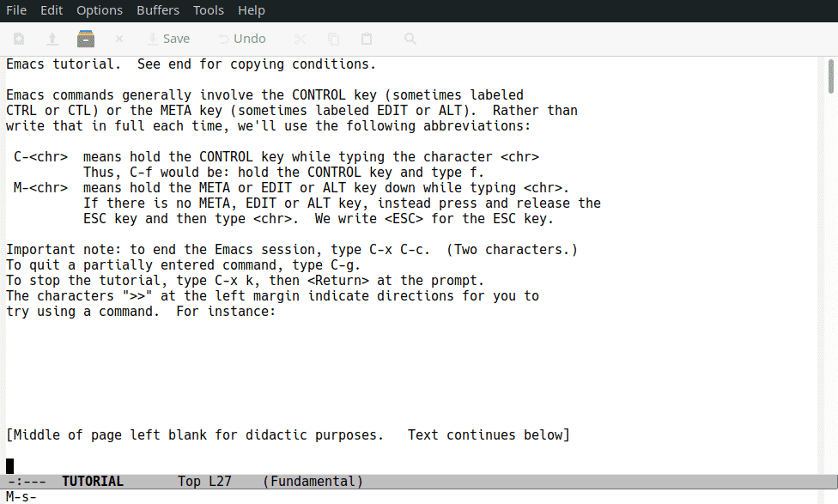Expand the Buffers menu
Image resolution: width=838 pixels, height=504 pixels.
point(158,10)
